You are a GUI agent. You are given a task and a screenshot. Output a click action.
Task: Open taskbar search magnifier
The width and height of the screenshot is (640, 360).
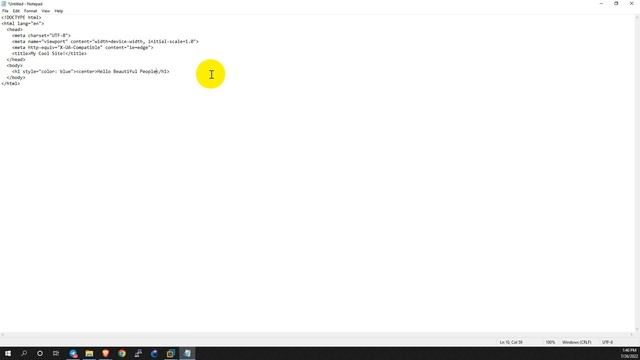click(x=24, y=353)
